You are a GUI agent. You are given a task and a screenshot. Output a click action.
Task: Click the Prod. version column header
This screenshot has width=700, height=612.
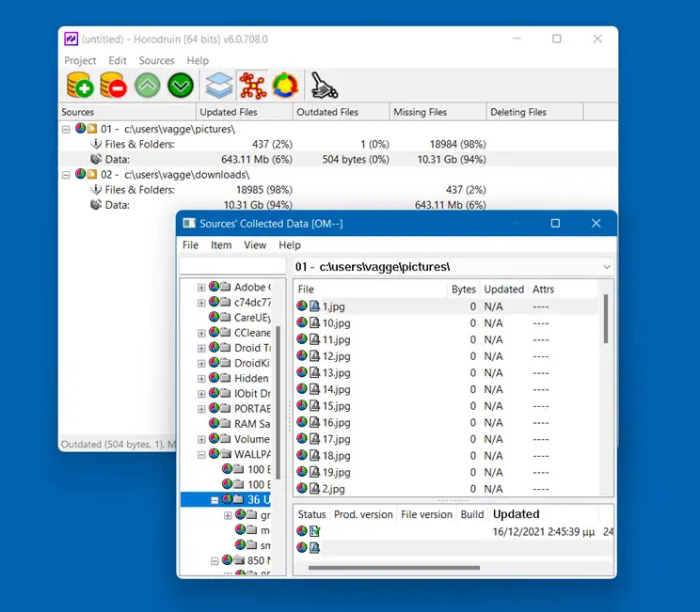[x=363, y=514]
